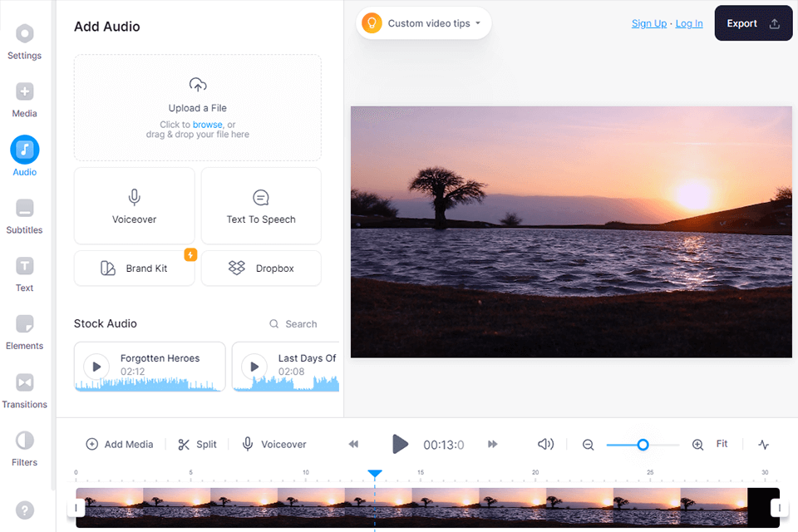This screenshot has width=798, height=532.
Task: Select the Audio sidebar tab
Action: click(24, 156)
